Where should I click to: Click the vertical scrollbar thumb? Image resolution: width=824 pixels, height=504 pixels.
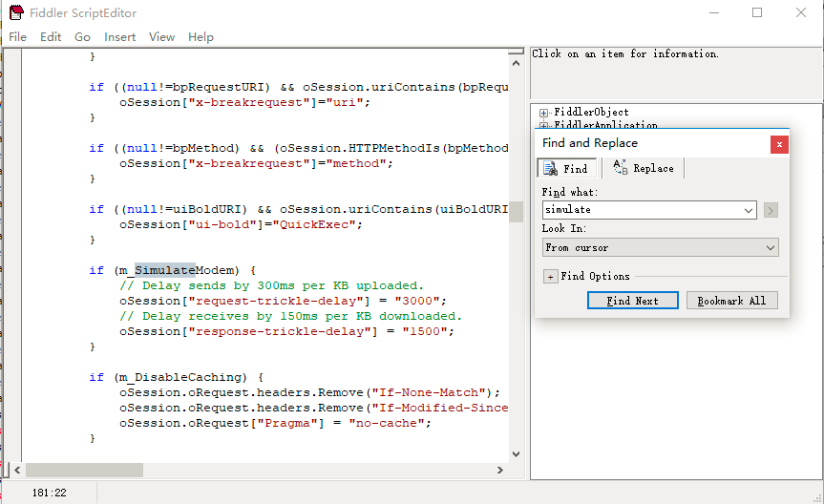pyautogui.click(x=516, y=212)
